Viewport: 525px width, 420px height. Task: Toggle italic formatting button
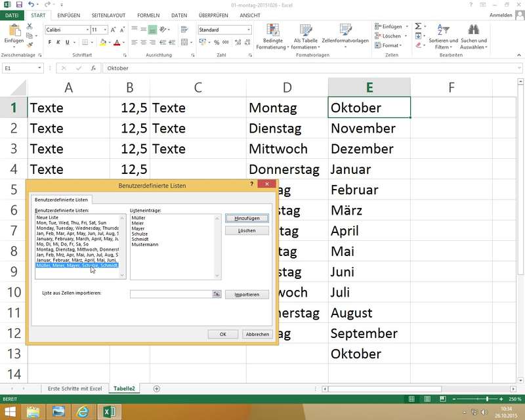point(59,43)
